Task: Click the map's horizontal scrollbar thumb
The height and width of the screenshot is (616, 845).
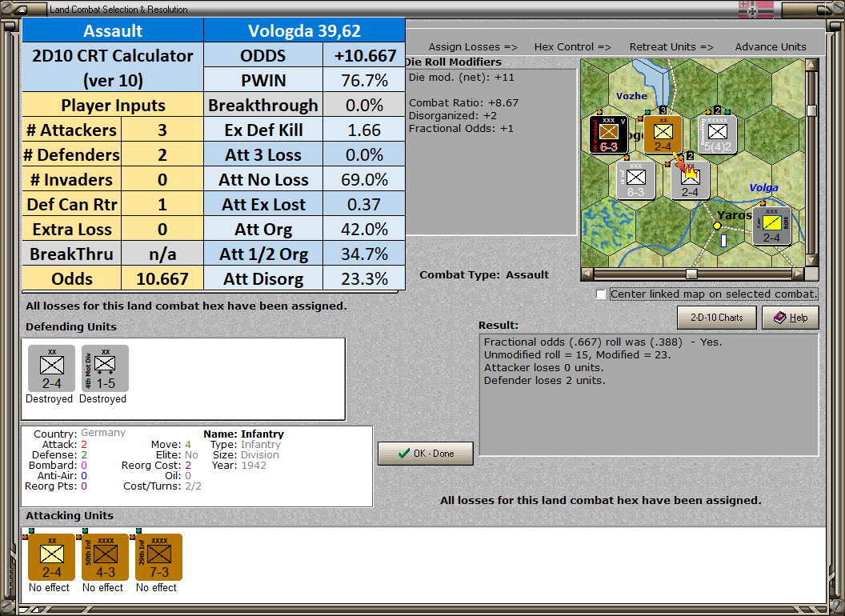Action: 691,274
